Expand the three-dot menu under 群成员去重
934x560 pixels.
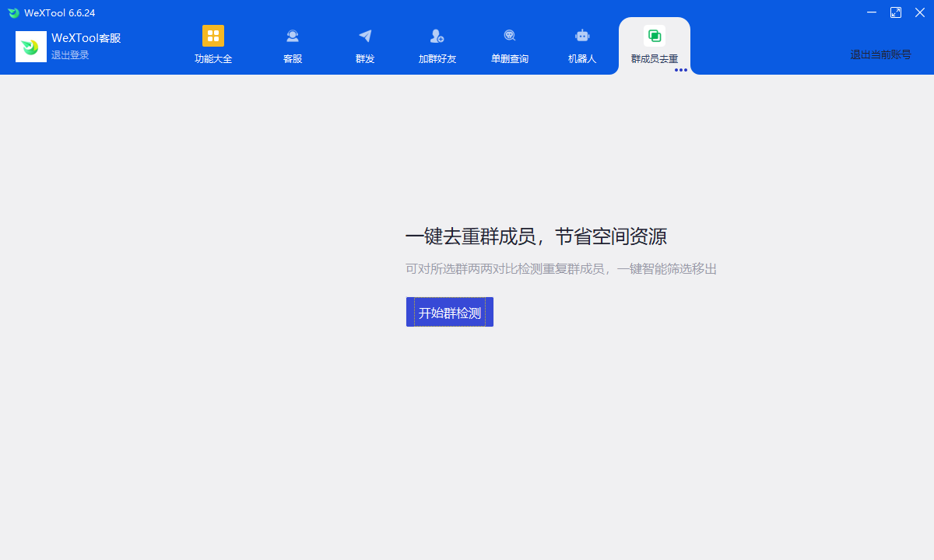pyautogui.click(x=681, y=70)
